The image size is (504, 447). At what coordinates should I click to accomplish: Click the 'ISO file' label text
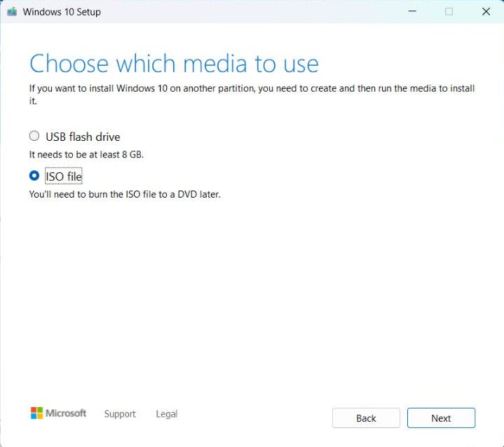tap(64, 176)
